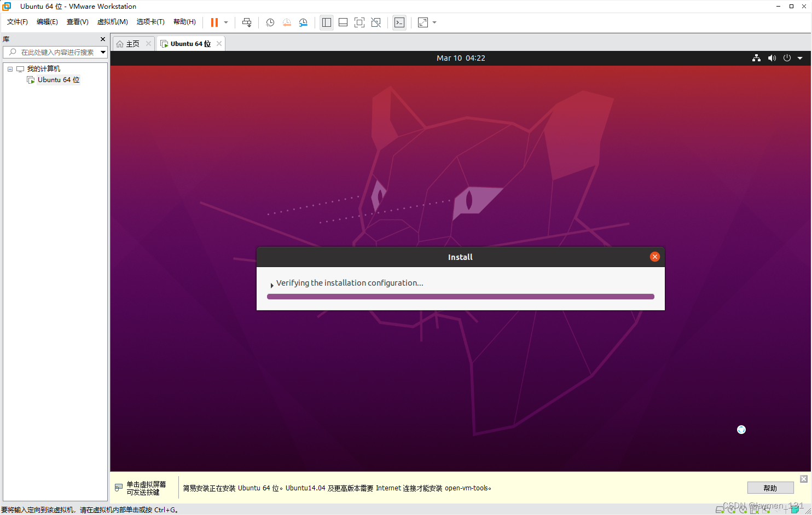Viewport: 812px width, 515px height.
Task: Toggle the library sidebar panel visibility
Action: pos(327,22)
